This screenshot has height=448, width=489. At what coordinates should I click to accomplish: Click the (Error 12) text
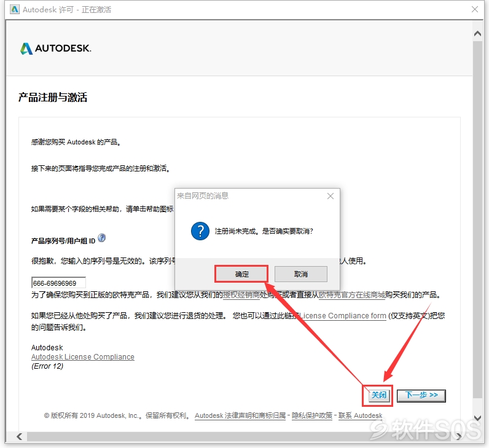point(47,366)
